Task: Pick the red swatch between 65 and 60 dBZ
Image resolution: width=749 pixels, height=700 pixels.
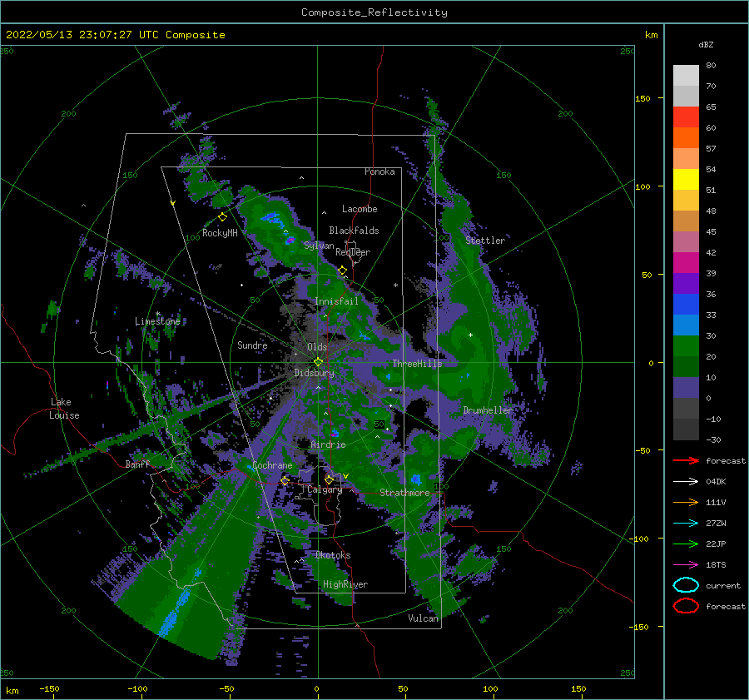Action: pyautogui.click(x=686, y=117)
